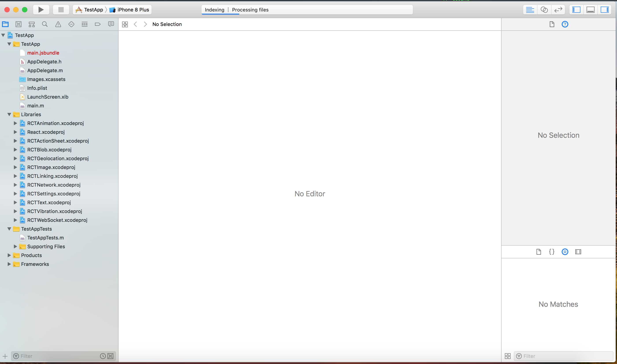
Task: Open main.m file
Action: 36,106
